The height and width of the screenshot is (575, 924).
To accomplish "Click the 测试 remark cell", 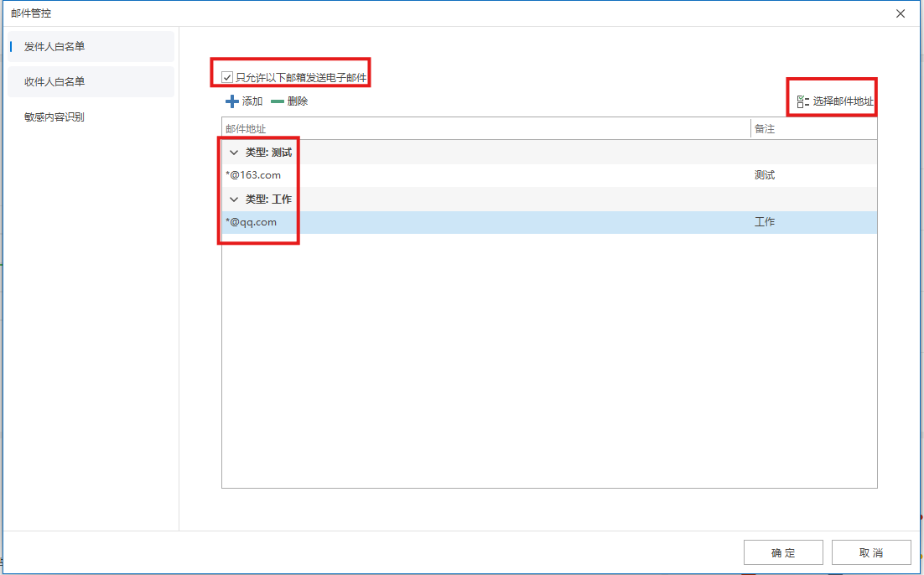I will click(765, 175).
